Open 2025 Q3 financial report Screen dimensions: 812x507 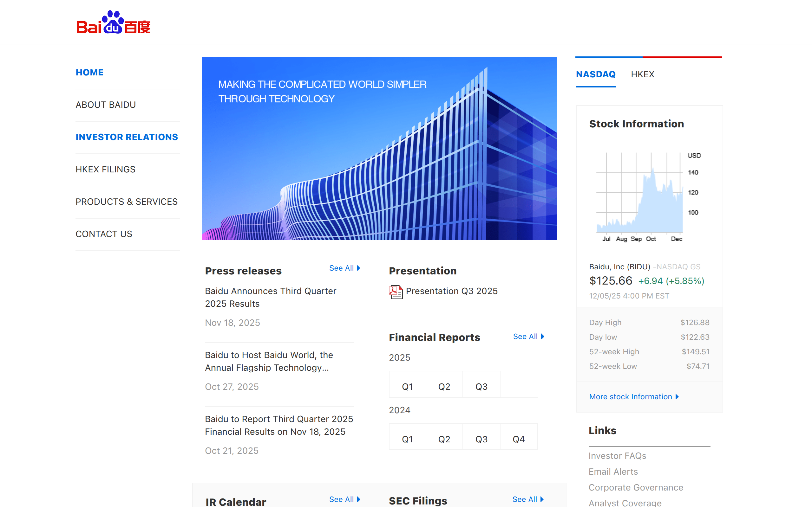pyautogui.click(x=481, y=386)
